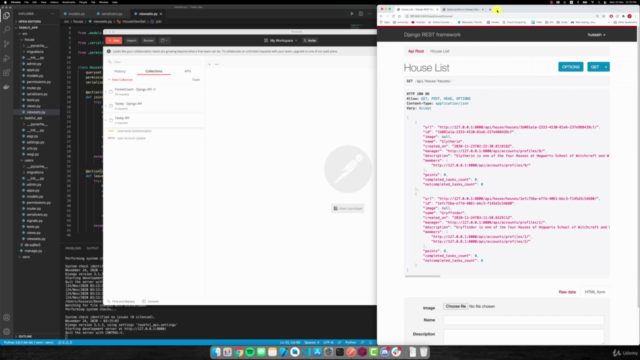Click the Postman new request tab plus icon
Image resolution: width=640 pixels, height=360 pixels.
coord(209,64)
